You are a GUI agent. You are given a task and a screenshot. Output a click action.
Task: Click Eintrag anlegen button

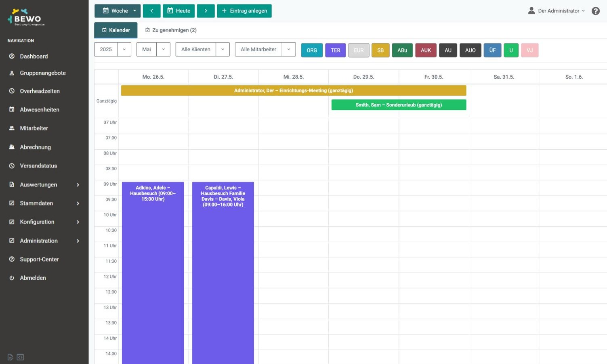coord(244,11)
